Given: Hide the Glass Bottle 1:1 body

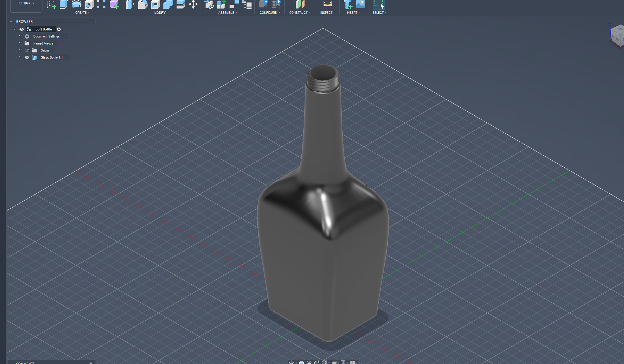Looking at the screenshot, I should pos(27,57).
